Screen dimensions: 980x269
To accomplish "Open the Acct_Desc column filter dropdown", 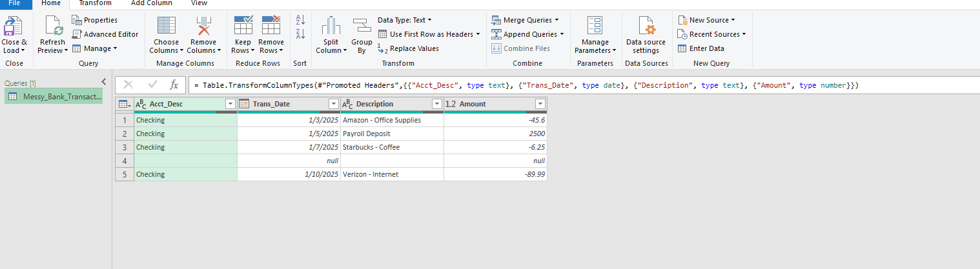I will pos(230,104).
